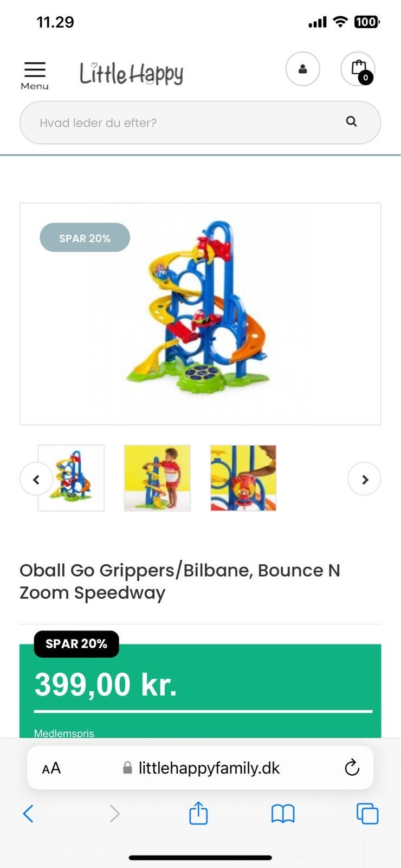Image resolution: width=401 pixels, height=868 pixels.
Task: Open Safari bookmarks book icon
Action: click(282, 813)
